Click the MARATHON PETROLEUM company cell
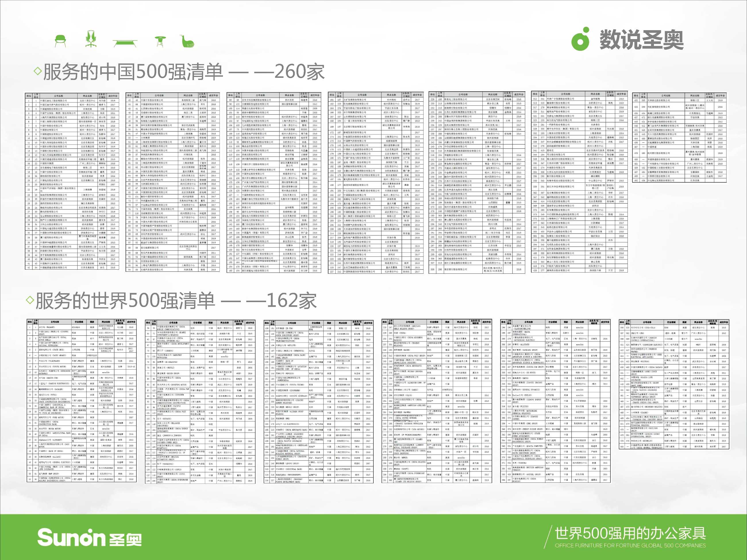 coord(174,356)
